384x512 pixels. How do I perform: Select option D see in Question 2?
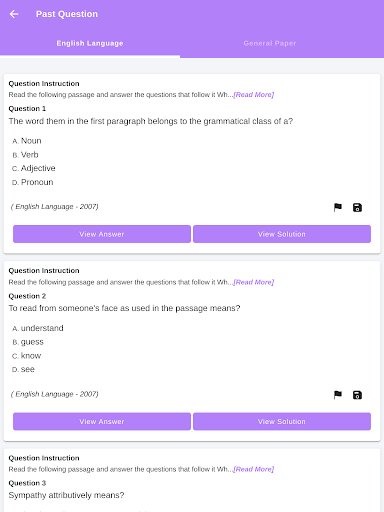pos(23,369)
